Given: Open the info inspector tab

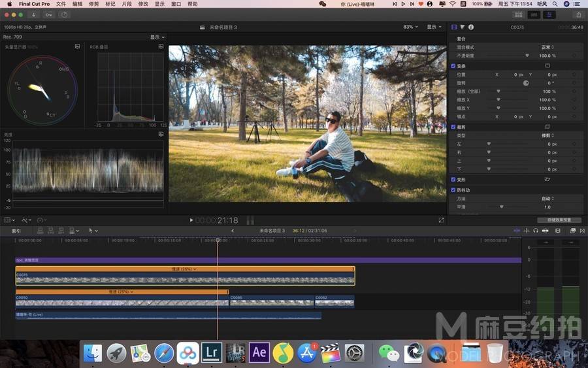Looking at the screenshot, I should [x=471, y=27].
